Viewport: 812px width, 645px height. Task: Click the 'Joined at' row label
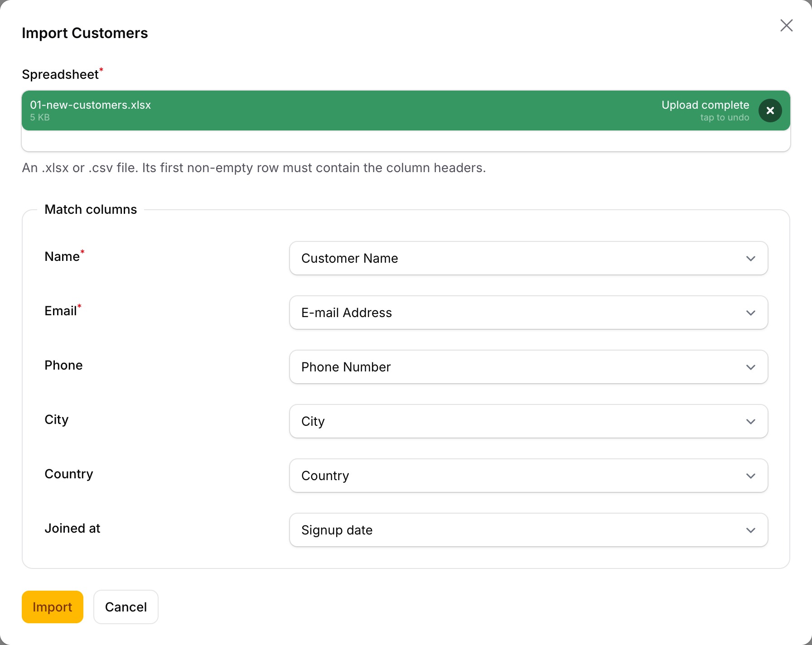point(72,528)
